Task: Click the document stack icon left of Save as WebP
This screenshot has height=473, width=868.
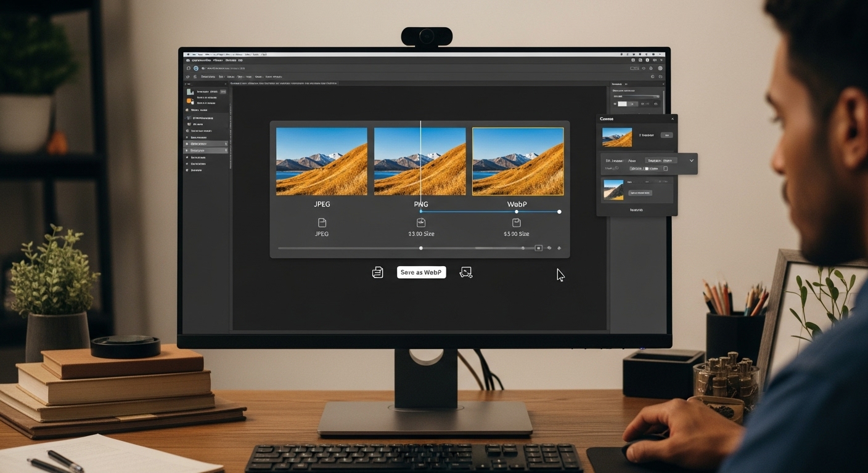Action: click(377, 272)
